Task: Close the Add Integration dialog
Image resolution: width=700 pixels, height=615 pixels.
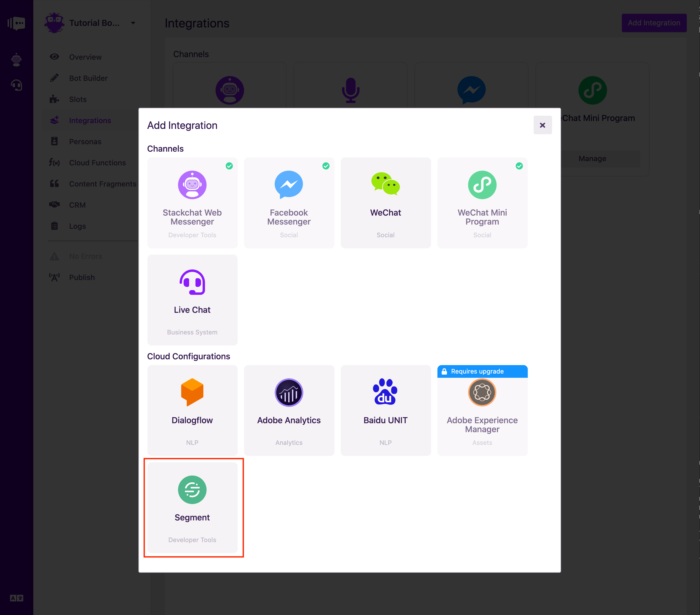Action: click(543, 125)
